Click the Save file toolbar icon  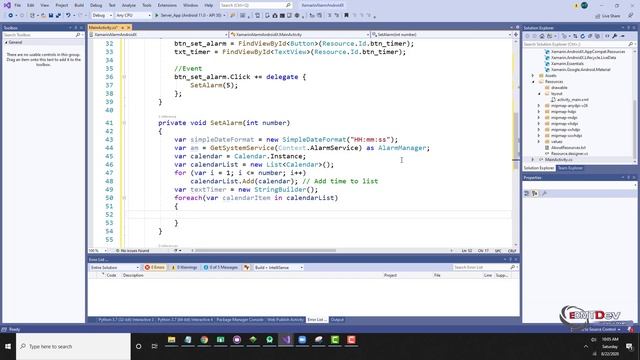tap(51, 16)
